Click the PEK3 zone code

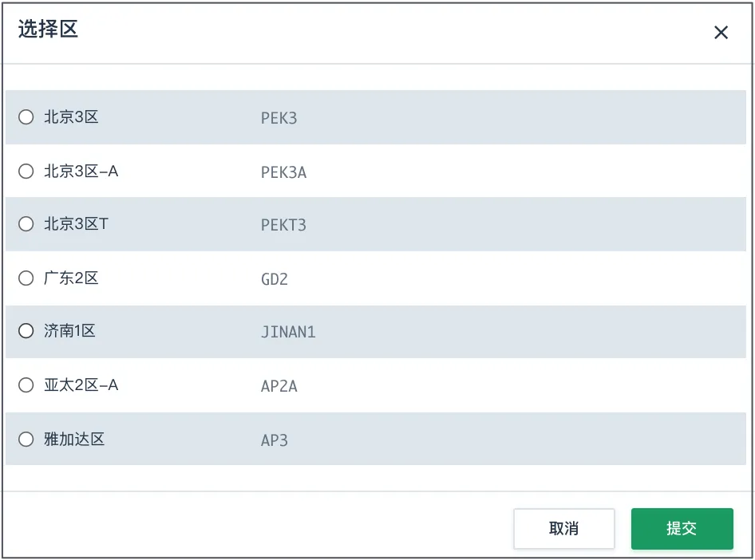pos(279,118)
